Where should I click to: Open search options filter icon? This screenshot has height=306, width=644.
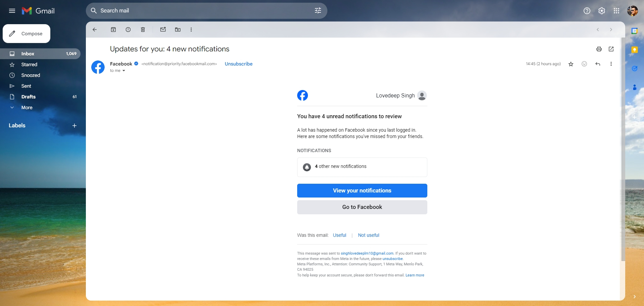tap(318, 11)
